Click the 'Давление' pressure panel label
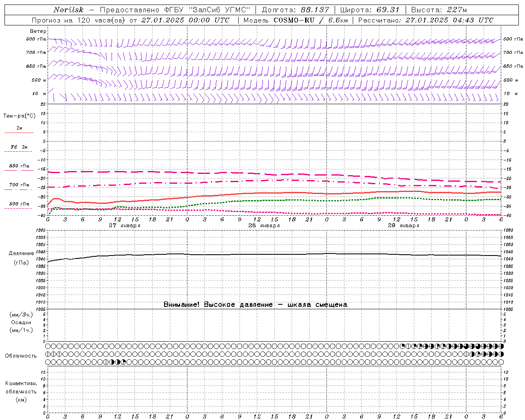This screenshot has width=525, height=420. (x=21, y=253)
